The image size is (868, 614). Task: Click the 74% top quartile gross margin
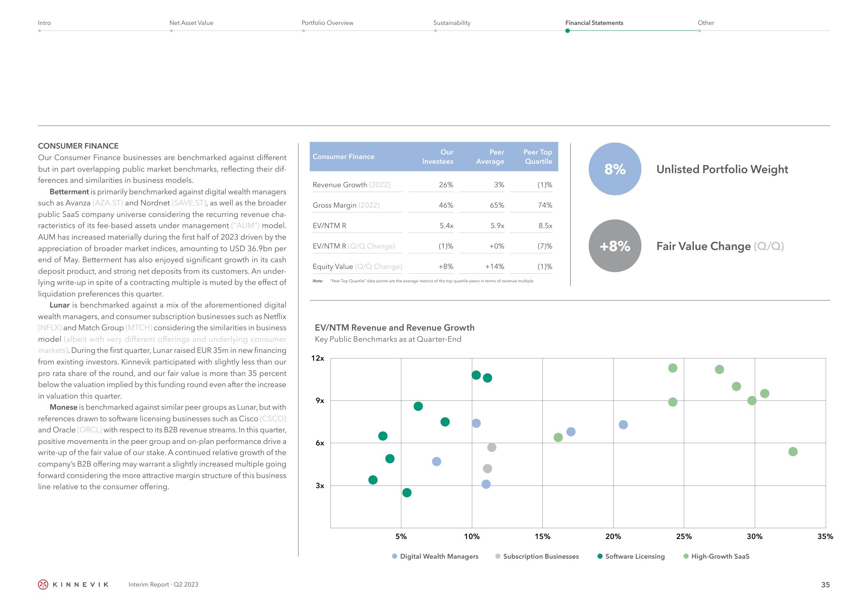point(545,205)
